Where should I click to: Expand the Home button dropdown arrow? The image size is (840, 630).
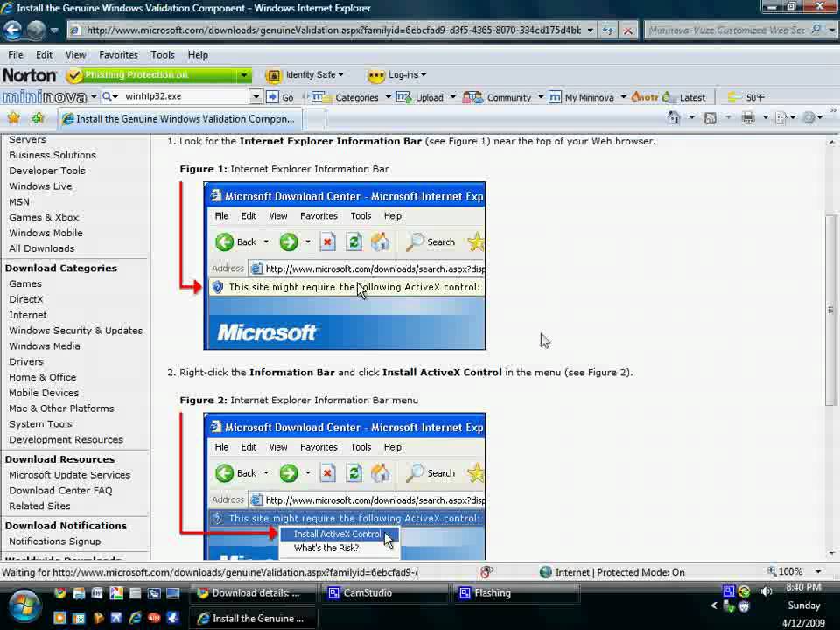(x=691, y=117)
